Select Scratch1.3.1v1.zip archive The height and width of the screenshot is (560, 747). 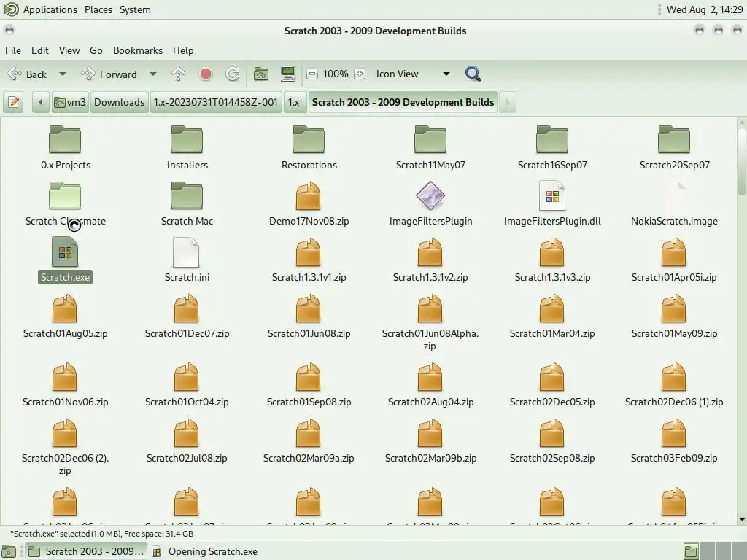coord(309,260)
